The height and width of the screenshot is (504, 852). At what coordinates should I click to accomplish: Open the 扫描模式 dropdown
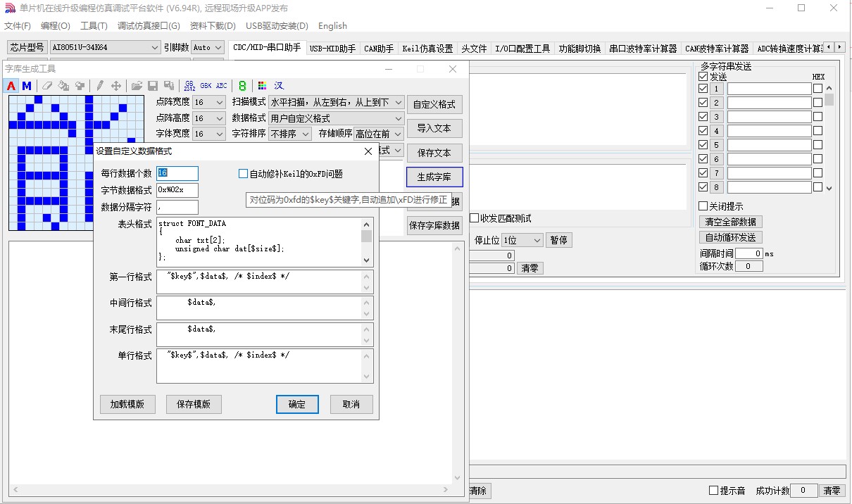tap(336, 102)
